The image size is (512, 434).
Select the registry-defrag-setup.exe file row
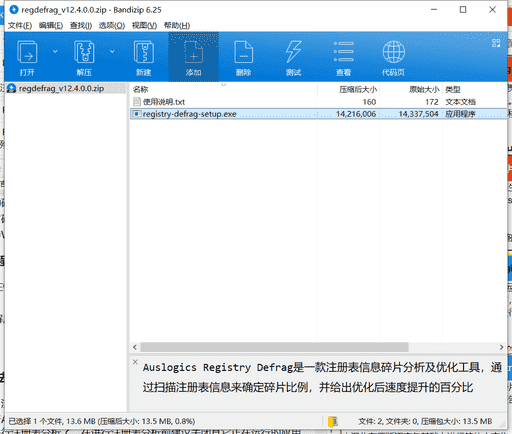pyautogui.click(x=318, y=114)
